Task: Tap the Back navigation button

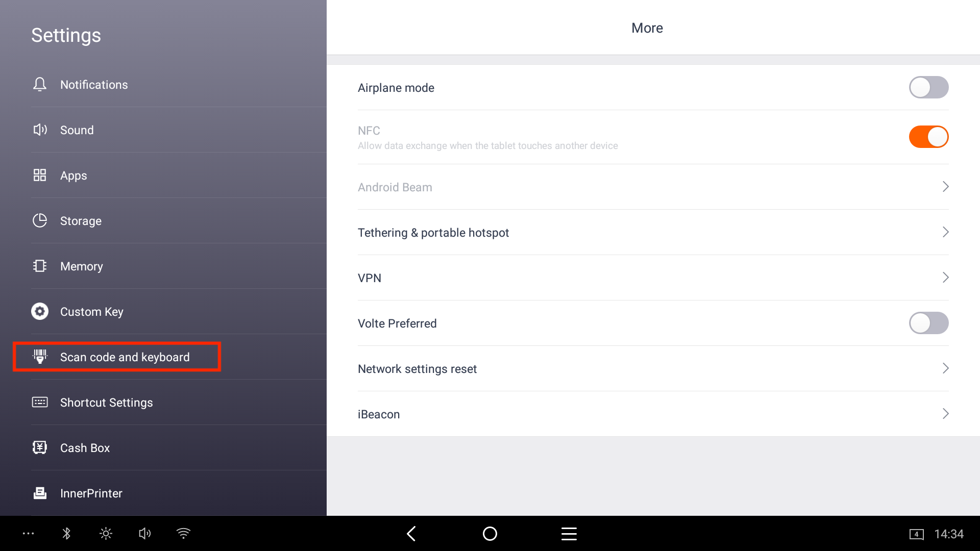Action: pyautogui.click(x=411, y=534)
